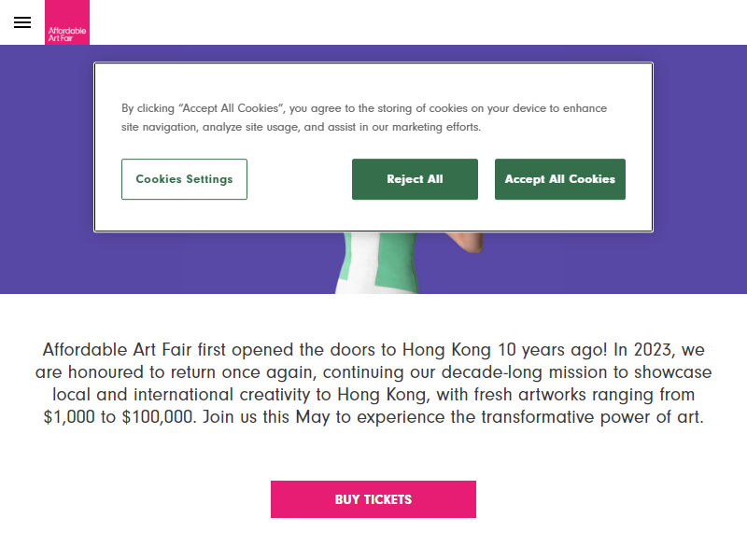The image size is (747, 560).
Task: Accept All Cookies in the banner
Action: tap(559, 179)
